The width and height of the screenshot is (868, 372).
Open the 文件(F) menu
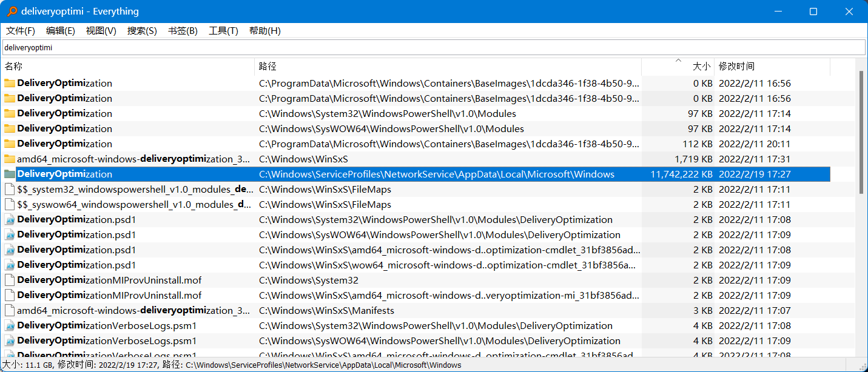coord(20,30)
